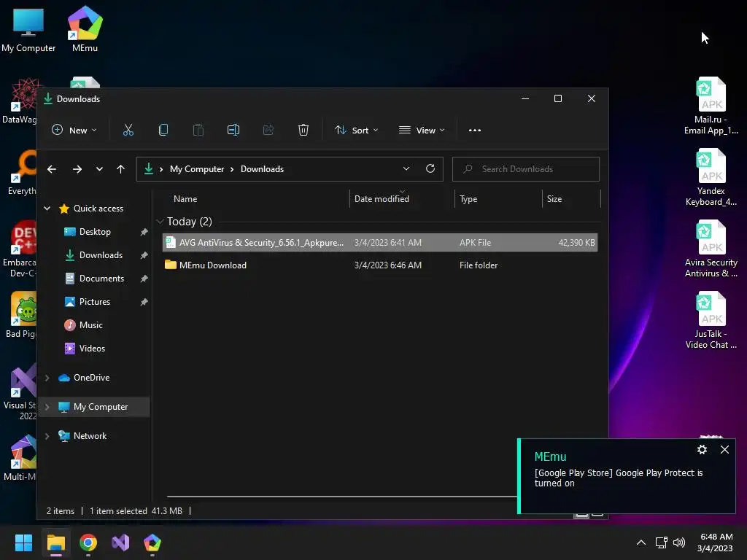747x560 pixels.
Task: Collapse the Quick access tree node
Action: (x=47, y=208)
